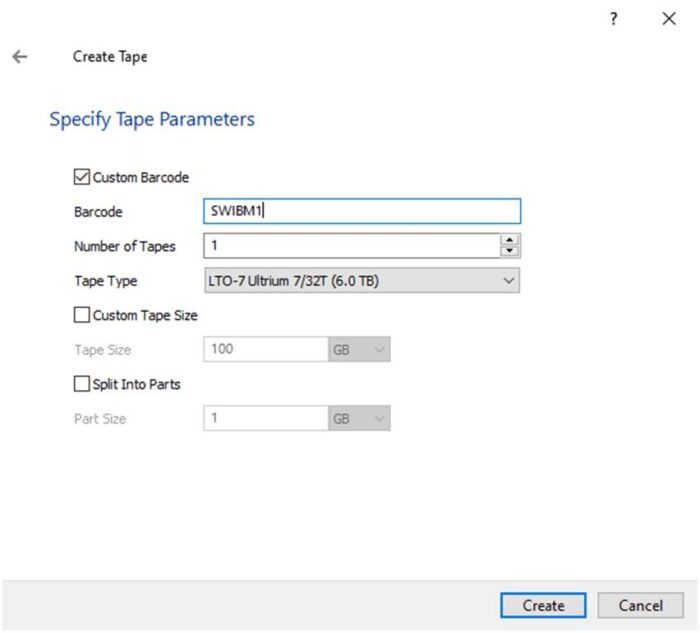Open the Tape Size unit GB dropdown

tap(359, 350)
